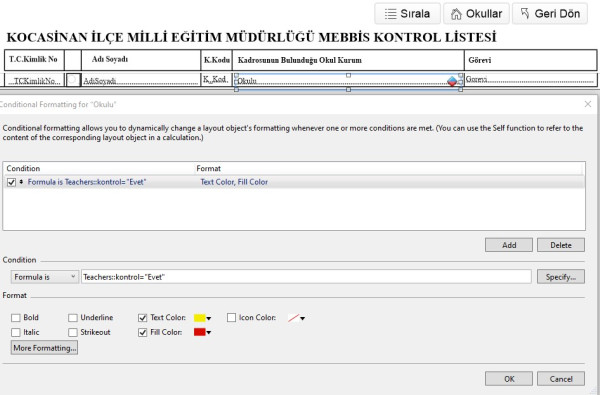Enable the Icon Color checkbox

231,318
